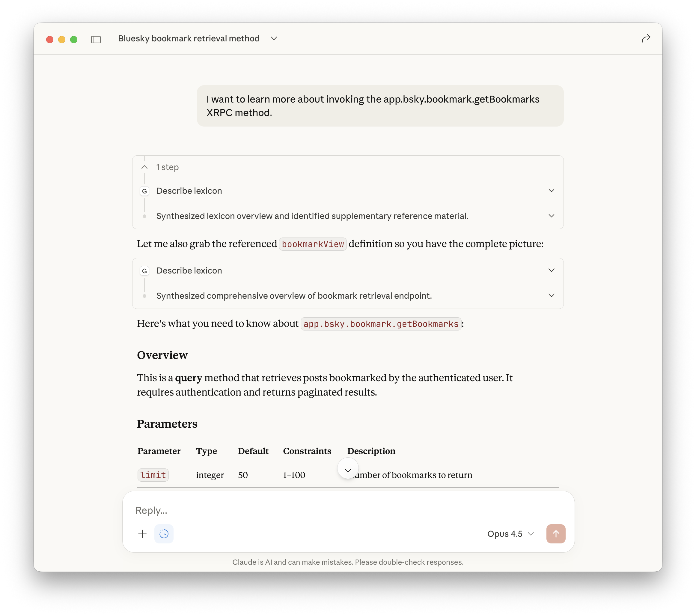Open the conversation title dropdown chevron
Image resolution: width=696 pixels, height=616 pixels.
(274, 38)
